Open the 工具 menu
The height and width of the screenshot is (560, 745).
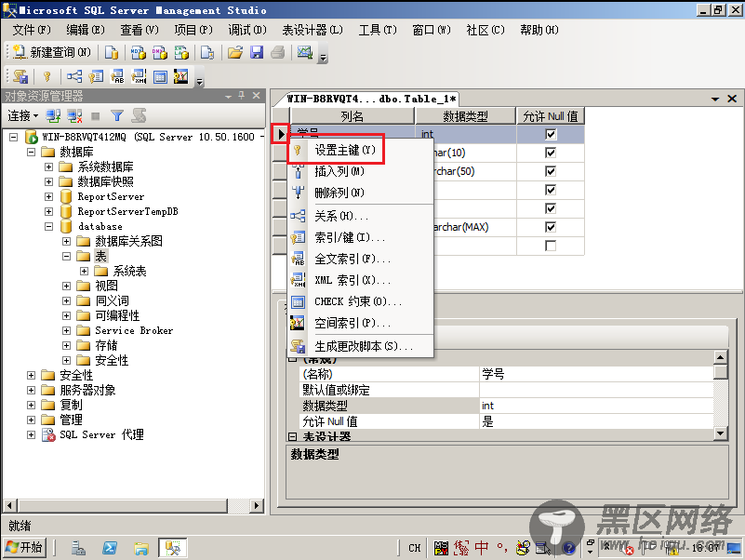(378, 30)
